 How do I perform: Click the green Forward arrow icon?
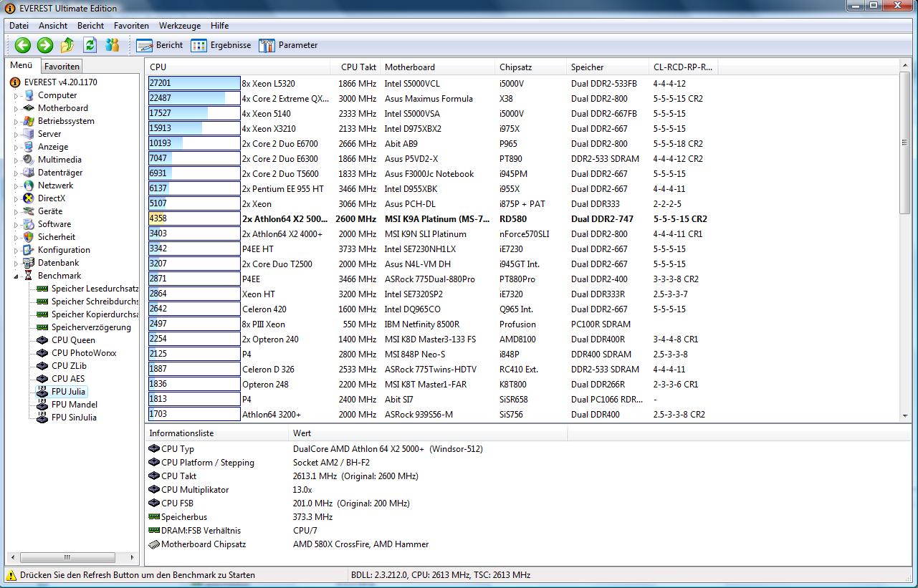[45, 45]
